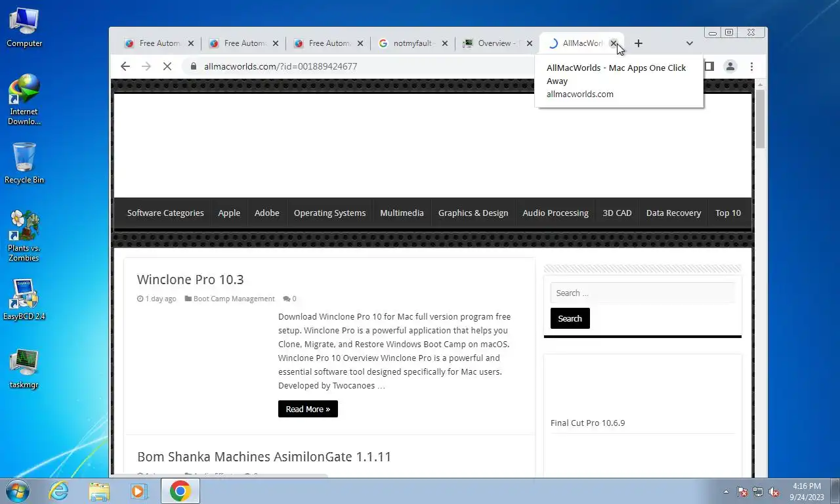Launch Plants vs. Zombies shortcut

coord(24,236)
